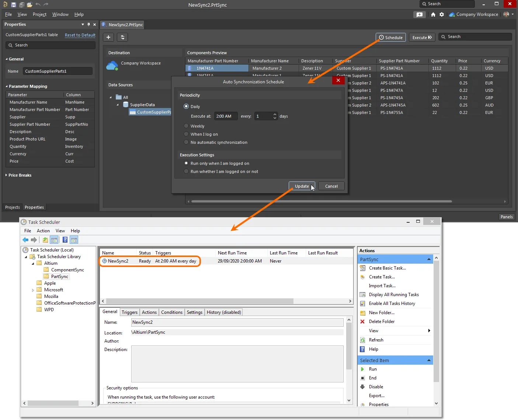Click the blue help icon in Task Scheduler toolbar
The image size is (518, 420).
click(65, 240)
